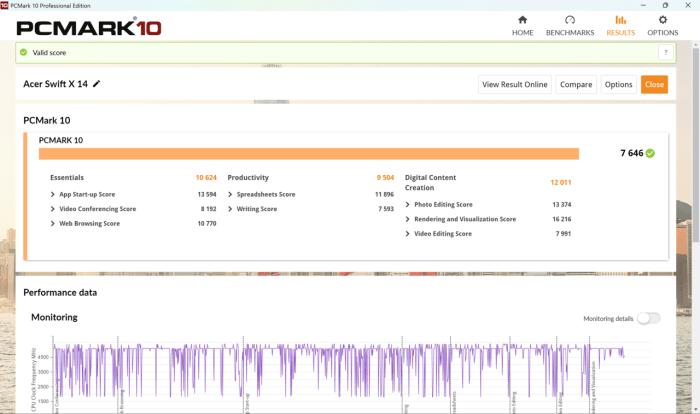This screenshot has width=700, height=414.
Task: Click the vertical scrollbar on the right
Action: [x=696, y=145]
